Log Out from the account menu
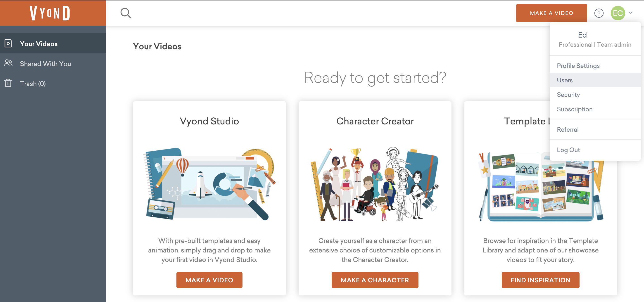This screenshot has width=644, height=302. [568, 150]
